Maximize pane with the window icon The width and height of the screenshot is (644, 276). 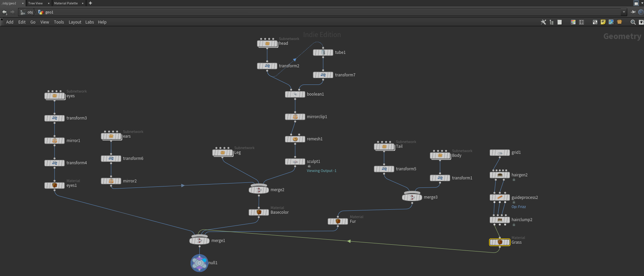click(636, 3)
